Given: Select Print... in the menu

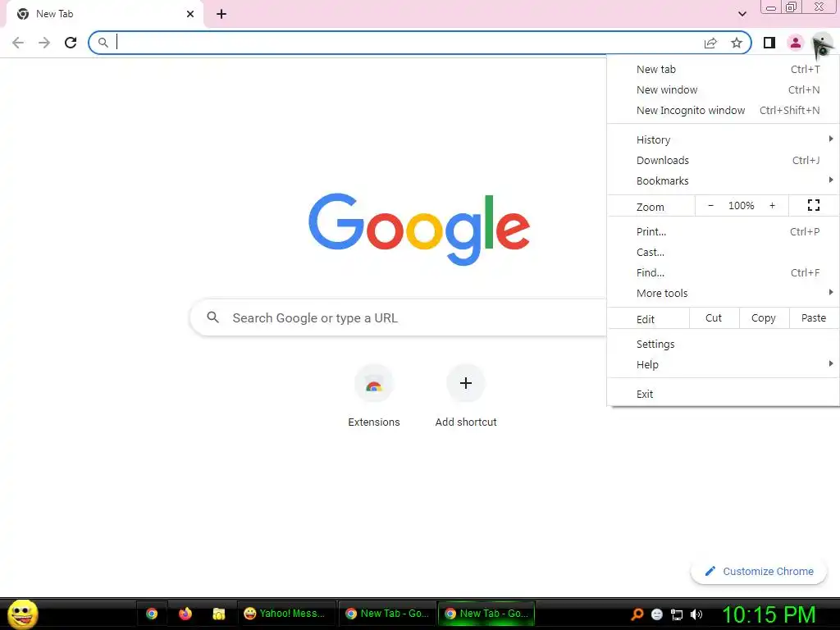Looking at the screenshot, I should point(724,232).
